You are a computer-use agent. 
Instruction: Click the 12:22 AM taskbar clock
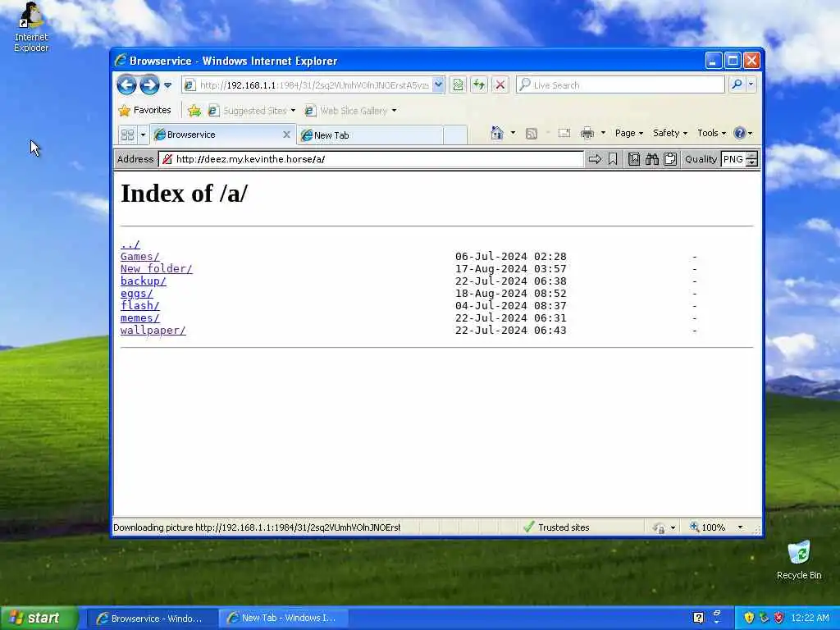(x=810, y=618)
